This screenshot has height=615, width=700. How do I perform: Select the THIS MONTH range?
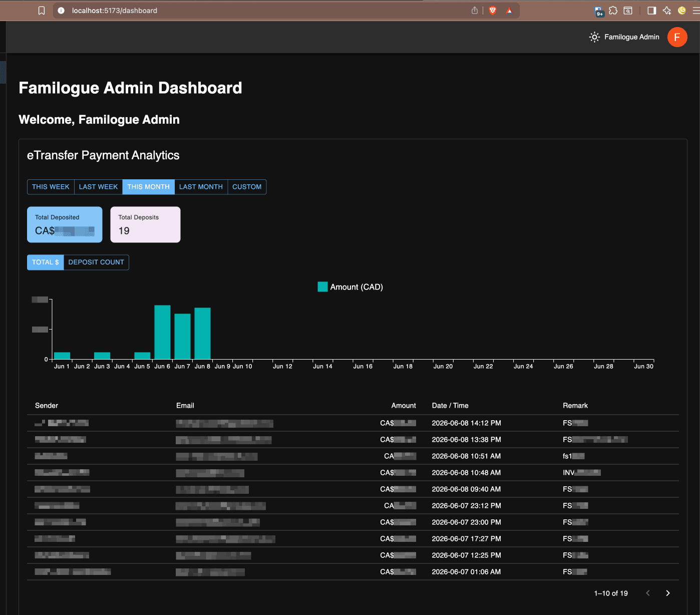[x=148, y=187]
